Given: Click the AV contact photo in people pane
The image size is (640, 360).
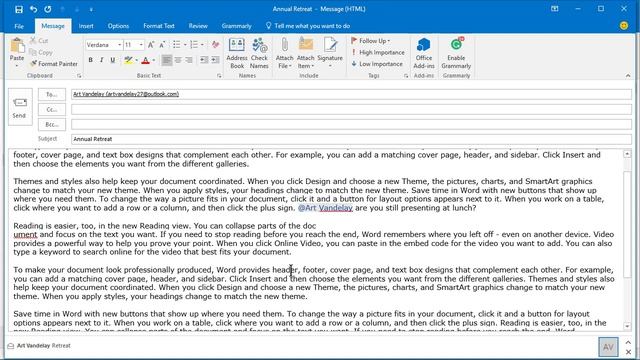Looking at the screenshot, I should point(608,347).
